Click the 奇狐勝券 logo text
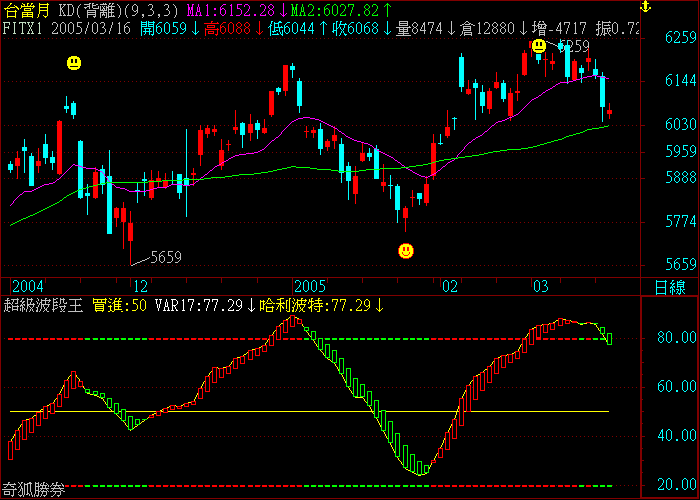 [x=33, y=490]
